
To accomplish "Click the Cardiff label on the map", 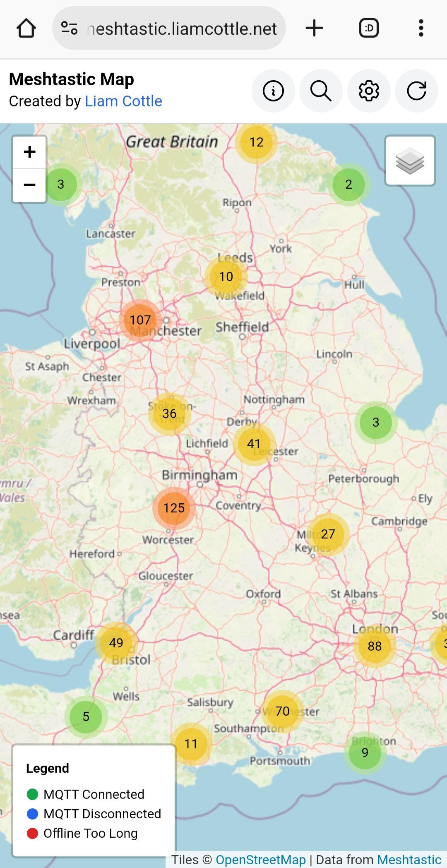I will (74, 635).
